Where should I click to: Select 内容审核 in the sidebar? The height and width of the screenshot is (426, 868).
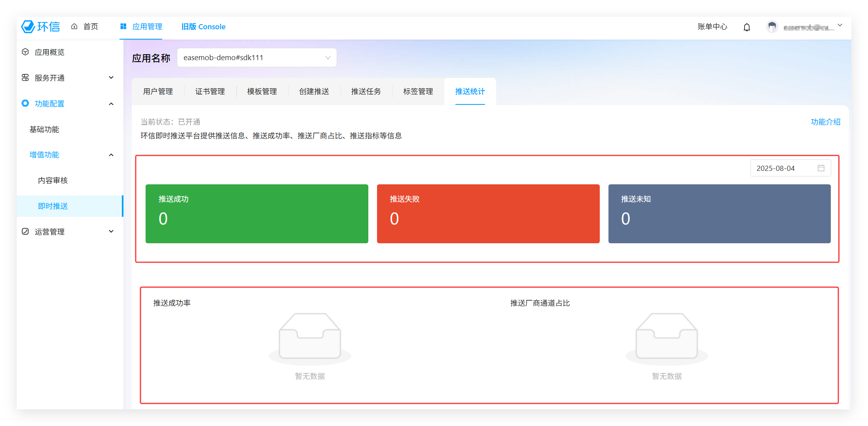pos(53,180)
